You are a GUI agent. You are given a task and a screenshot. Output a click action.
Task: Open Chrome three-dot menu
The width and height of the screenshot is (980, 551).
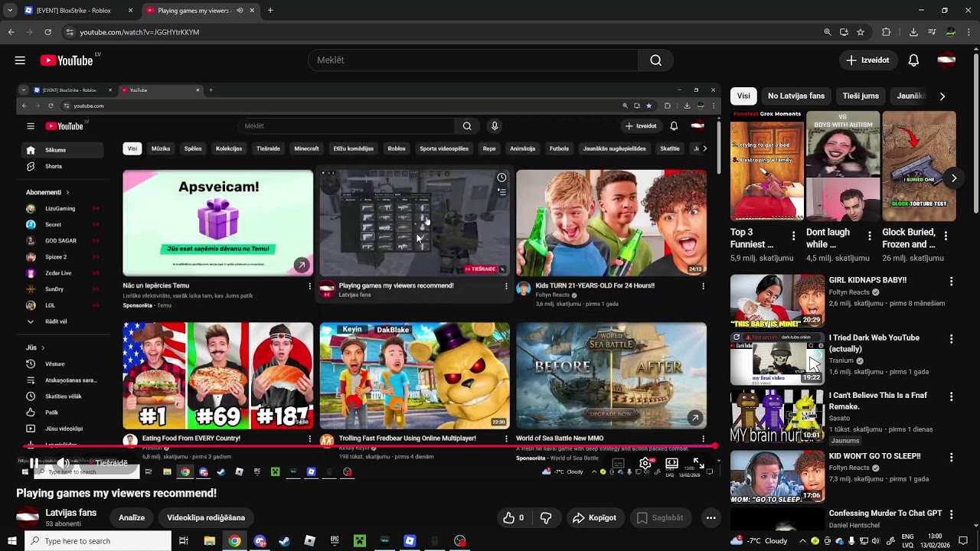[x=969, y=32]
